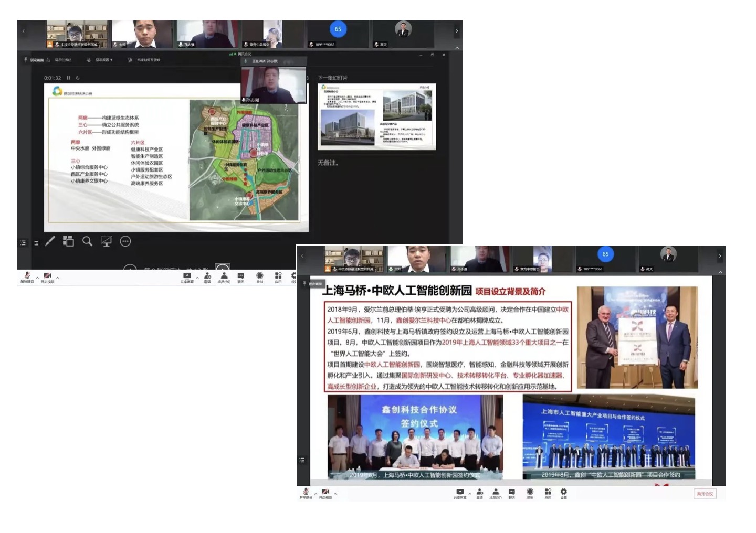Turn on video in bottom meeting window
The width and height of the screenshot is (756, 533).
click(x=325, y=493)
